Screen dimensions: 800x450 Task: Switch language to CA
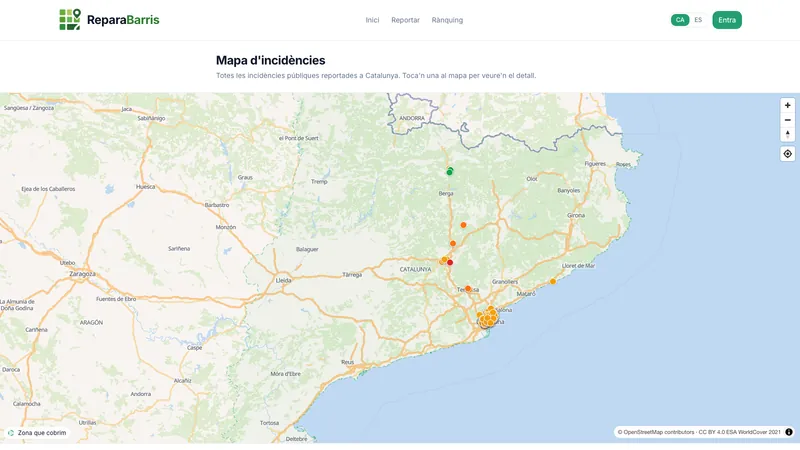pyautogui.click(x=680, y=20)
